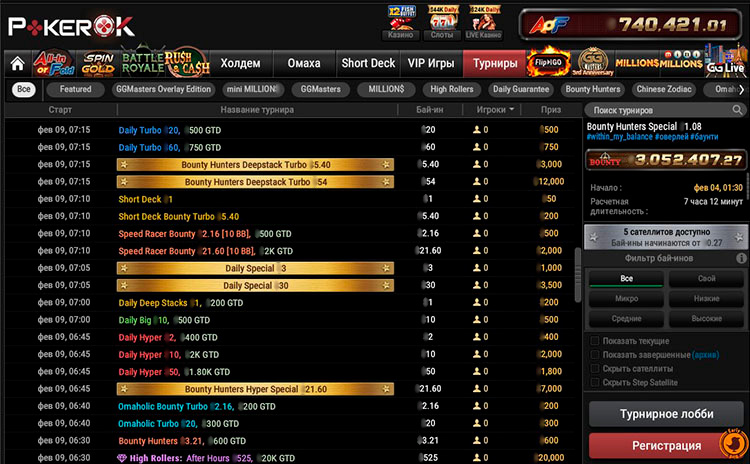
Task: Filter by High Rollers category
Action: (x=452, y=89)
